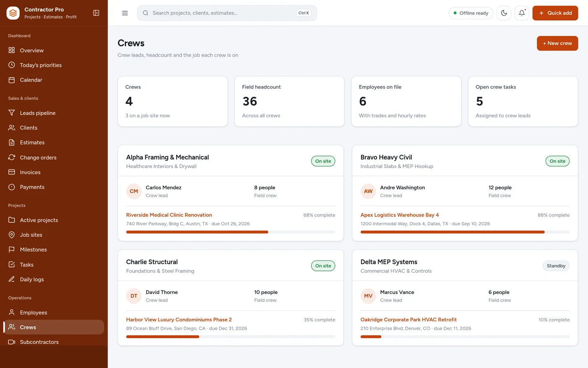Collapse the sidebar panel icon
Viewport: 588px width, 368px height.
click(x=96, y=13)
